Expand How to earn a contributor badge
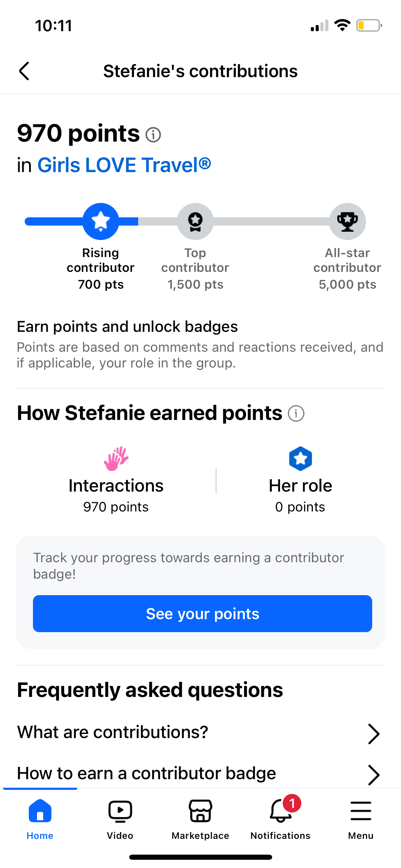401x868 pixels. [147, 773]
